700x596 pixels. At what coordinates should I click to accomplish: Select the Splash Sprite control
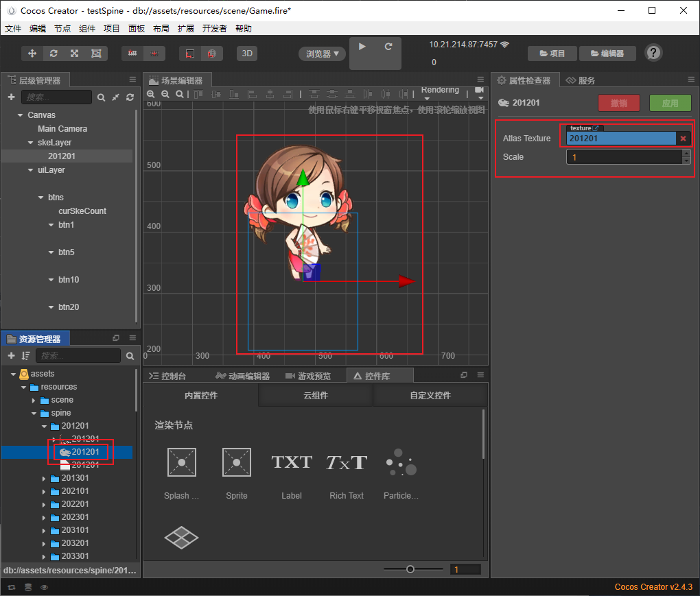click(181, 462)
